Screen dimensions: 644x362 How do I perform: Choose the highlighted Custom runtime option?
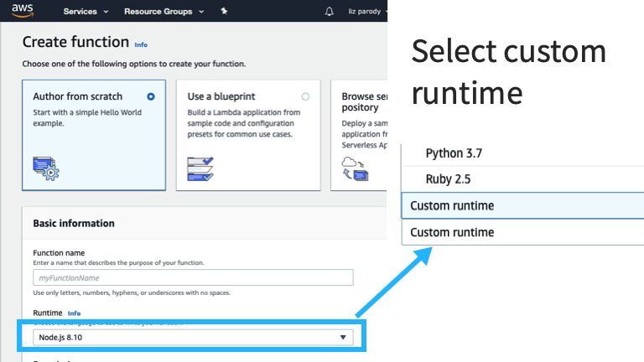click(x=522, y=205)
